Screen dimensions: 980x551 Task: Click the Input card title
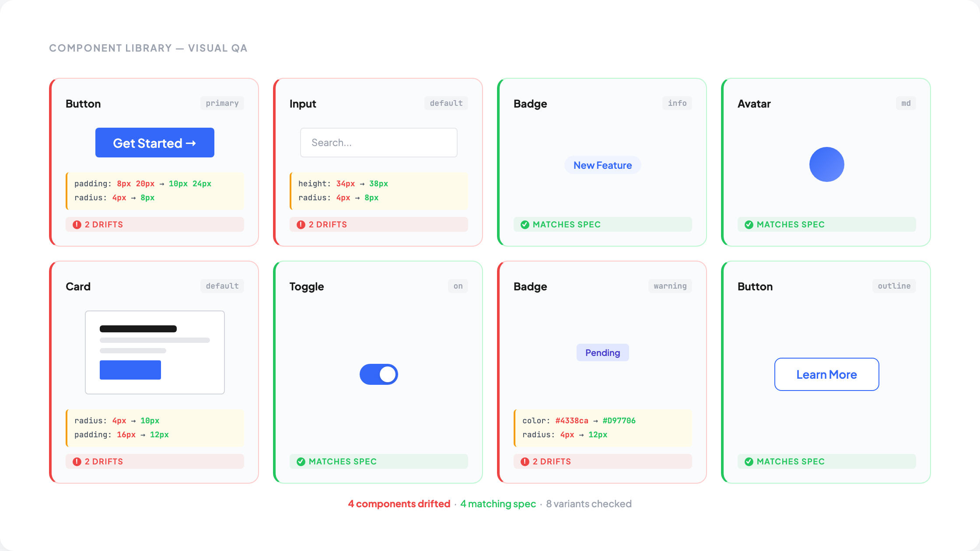pyautogui.click(x=303, y=104)
